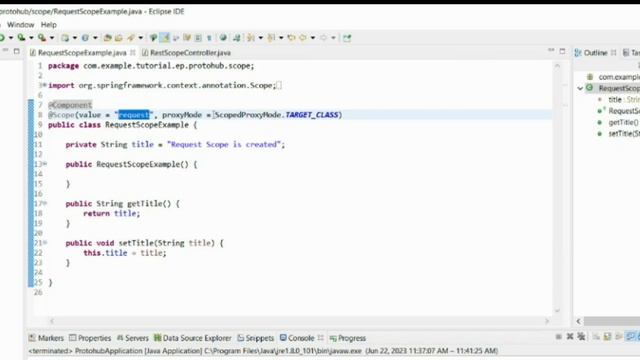Click the Previous Annotation toolbar icon
640x360 pixels.
point(271,38)
